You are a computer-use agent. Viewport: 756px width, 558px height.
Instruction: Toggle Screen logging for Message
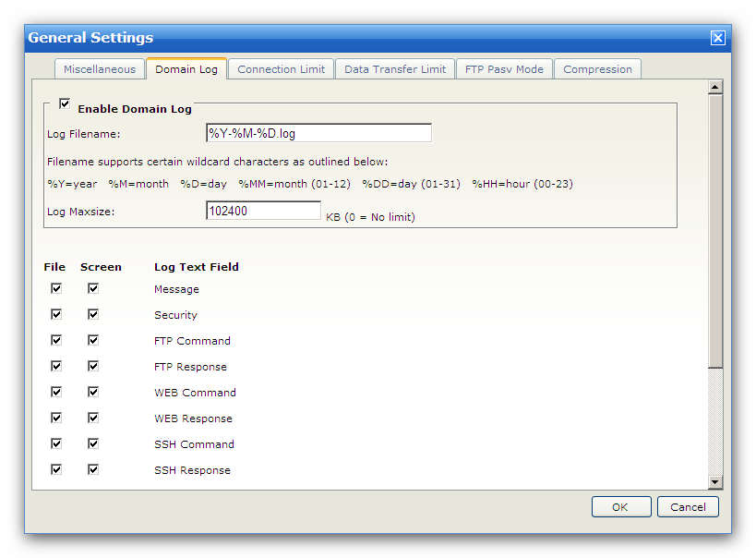93,288
